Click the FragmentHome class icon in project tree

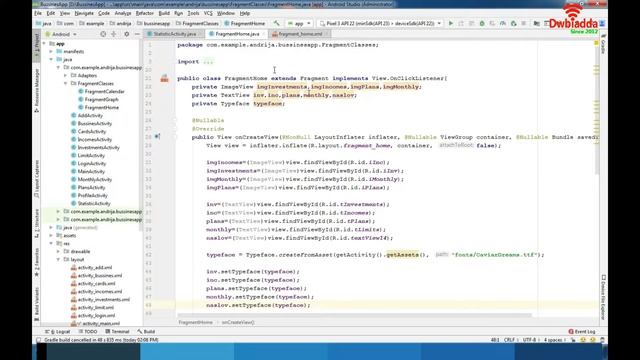pos(81,107)
